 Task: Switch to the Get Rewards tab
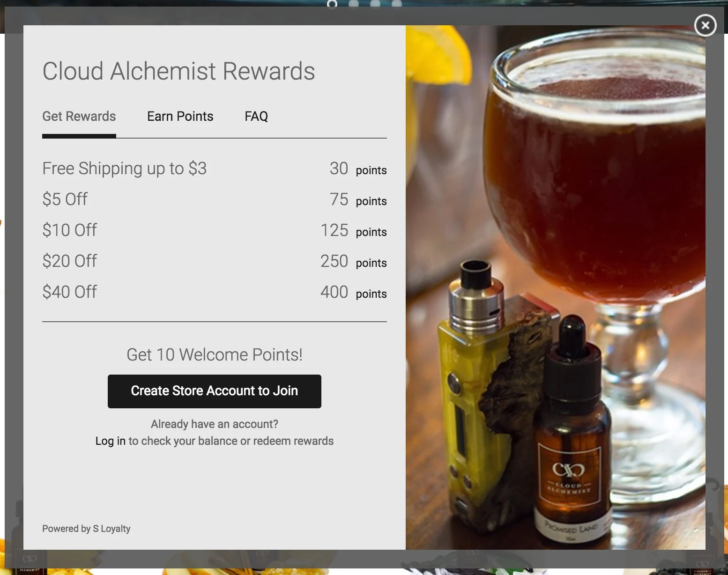click(79, 116)
